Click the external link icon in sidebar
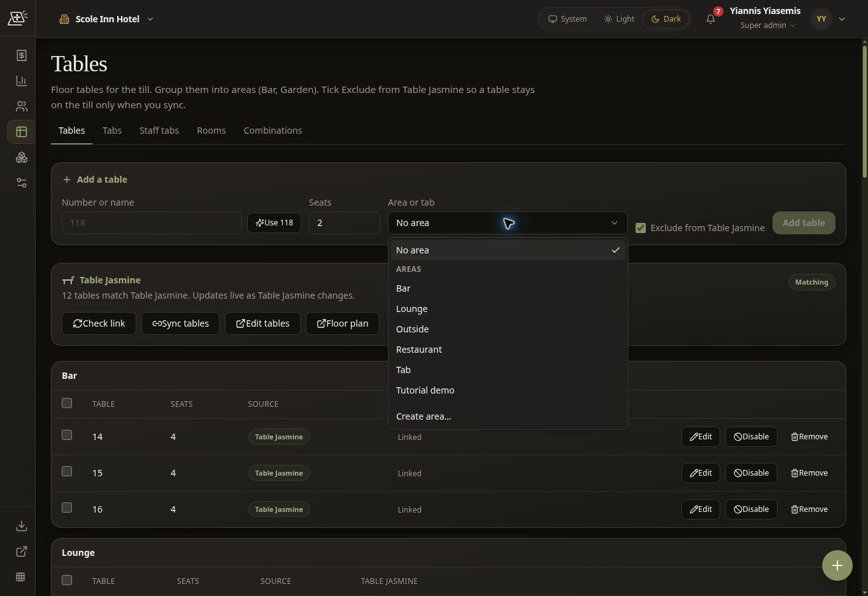This screenshot has height=596, width=868. coord(21,551)
